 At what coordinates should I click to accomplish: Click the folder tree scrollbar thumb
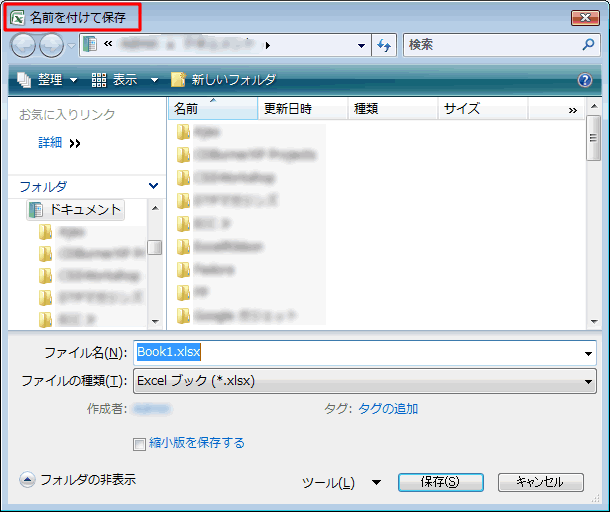point(155,247)
